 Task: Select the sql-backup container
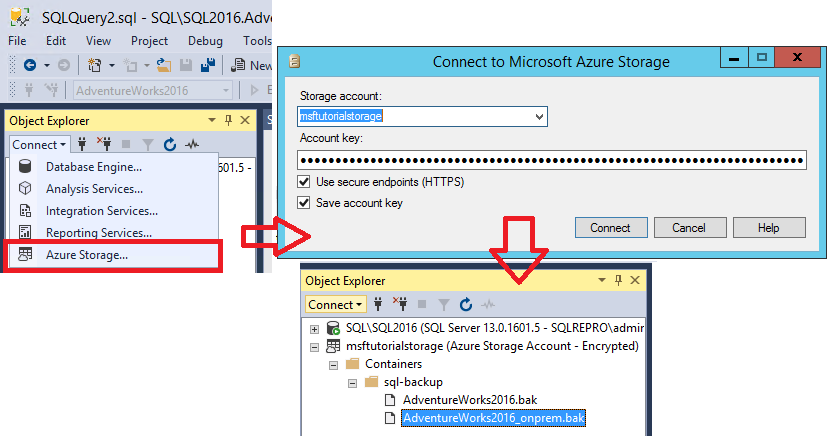tap(413, 382)
